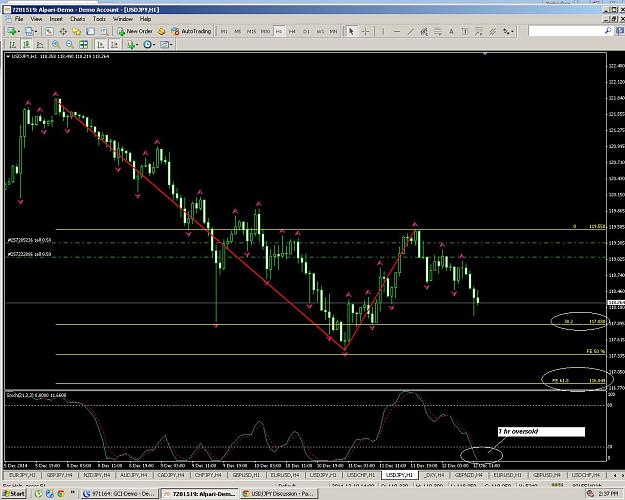The height and width of the screenshot is (500, 625).
Task: Toggle the AutoTrading button
Action: point(191,31)
